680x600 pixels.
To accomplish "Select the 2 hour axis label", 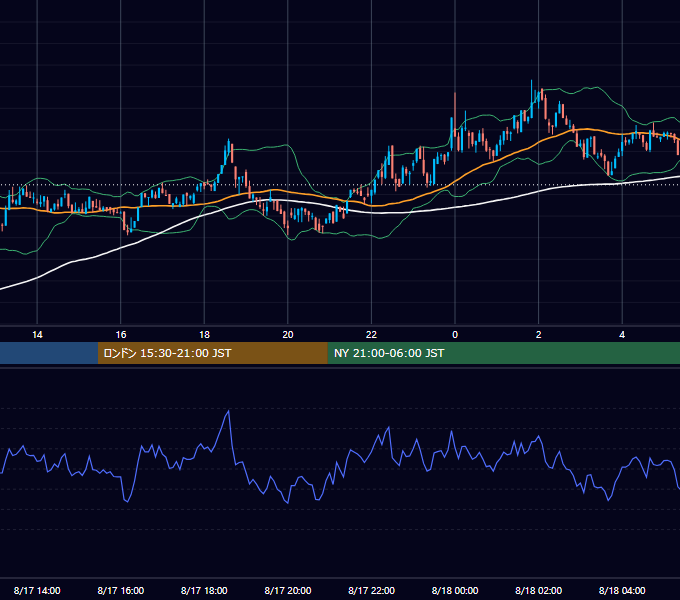I will pos(539,335).
